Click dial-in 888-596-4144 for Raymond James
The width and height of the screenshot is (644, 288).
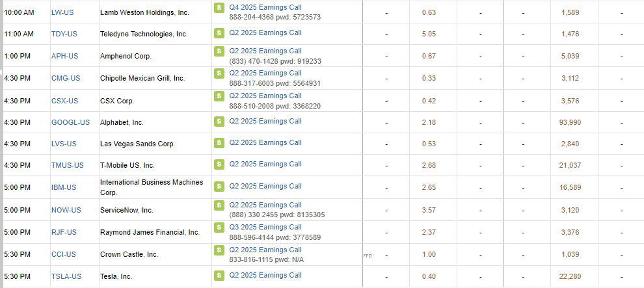coord(252,237)
